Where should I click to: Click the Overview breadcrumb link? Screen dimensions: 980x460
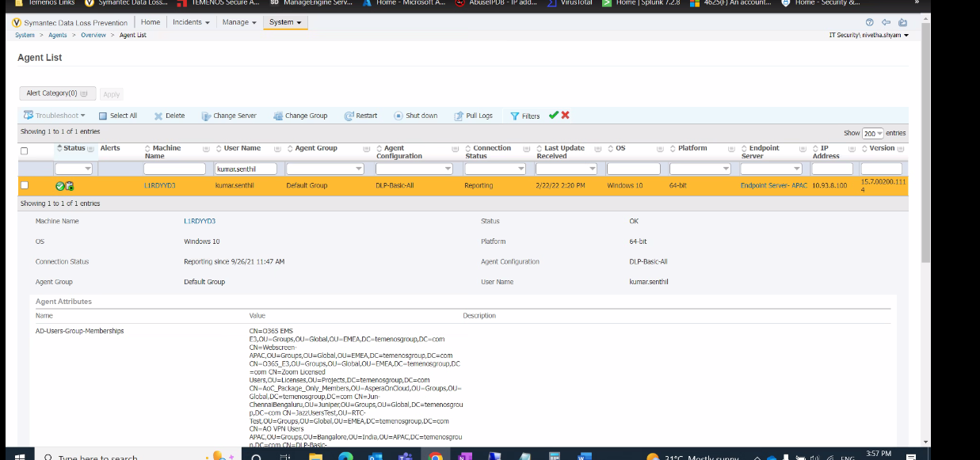coord(93,35)
